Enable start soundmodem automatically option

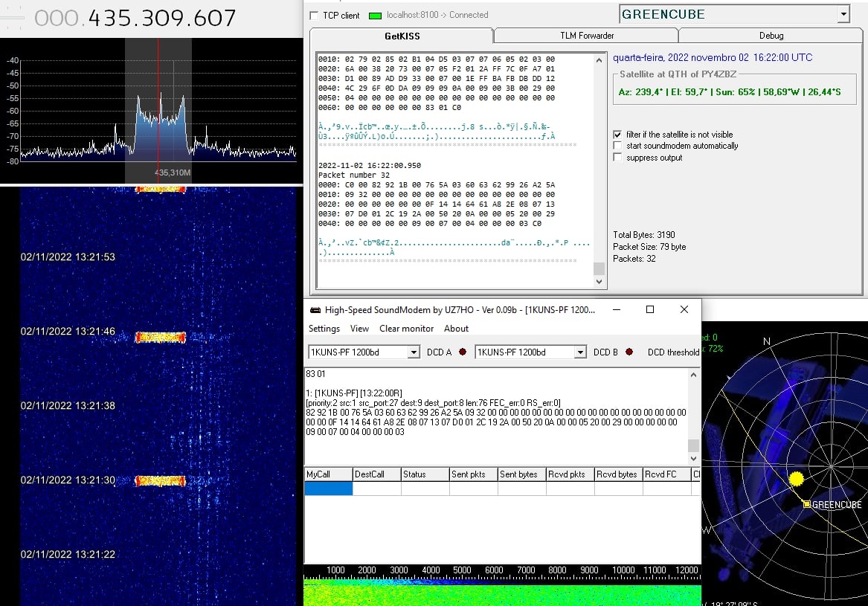617,146
